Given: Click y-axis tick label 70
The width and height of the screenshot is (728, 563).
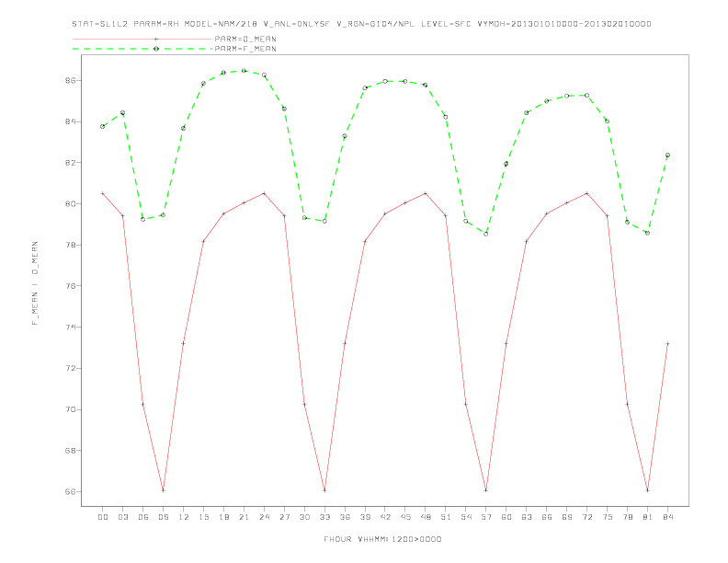Looking at the screenshot, I should 71,409.
